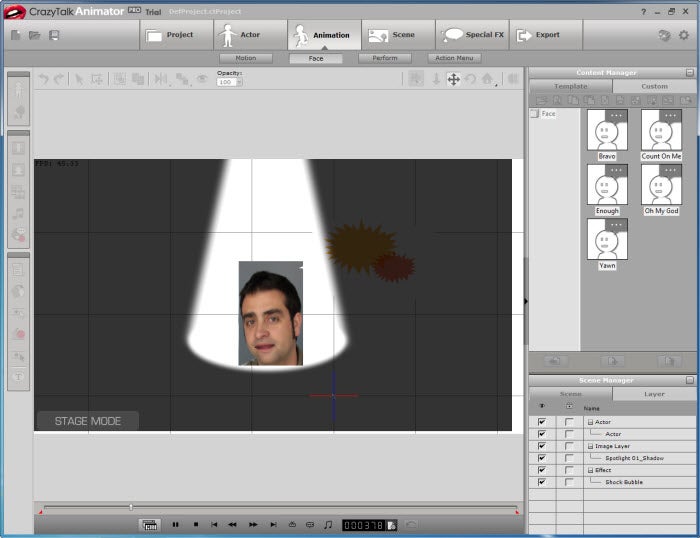Viewport: 700px width, 538px height.
Task: Click the Export module icon
Action: [523, 35]
